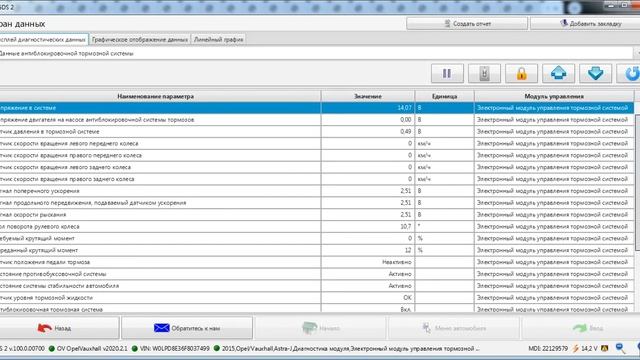This screenshot has width=640, height=360.
Task: Select left rear wheel speed sensor row
Action: (x=317, y=167)
